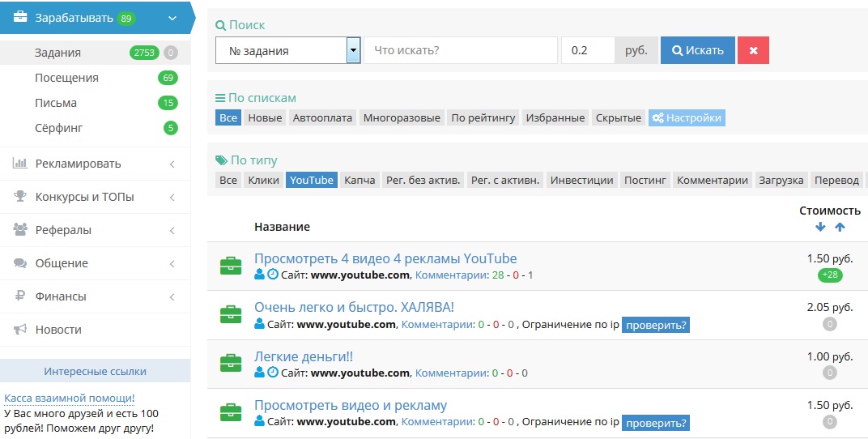The image size is (868, 439).
Task: Click the Искать search button
Action: [697, 50]
